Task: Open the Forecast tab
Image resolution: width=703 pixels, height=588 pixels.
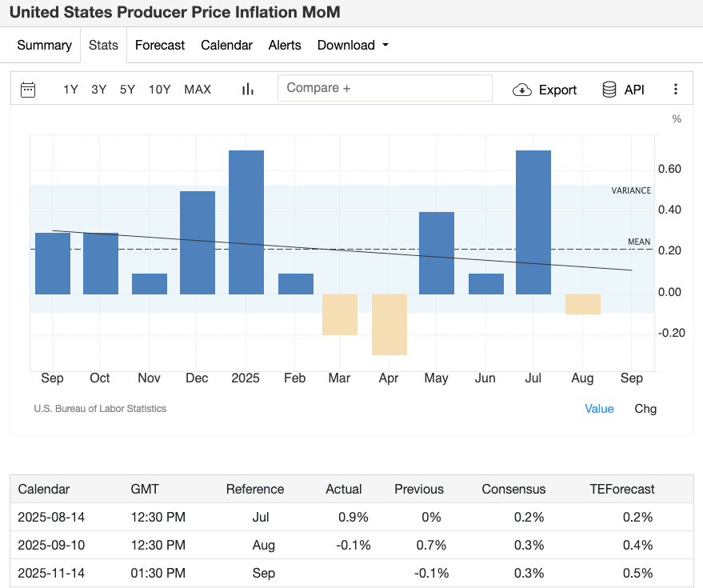Action: (x=160, y=46)
